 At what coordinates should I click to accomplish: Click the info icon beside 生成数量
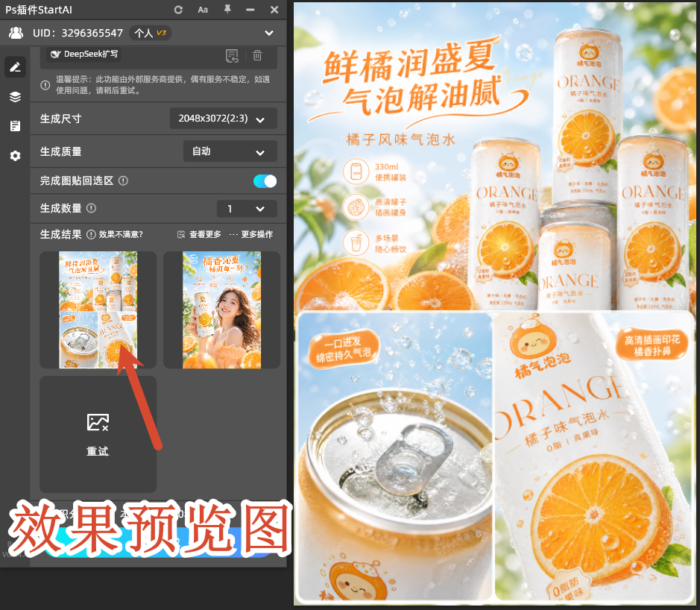[91, 208]
